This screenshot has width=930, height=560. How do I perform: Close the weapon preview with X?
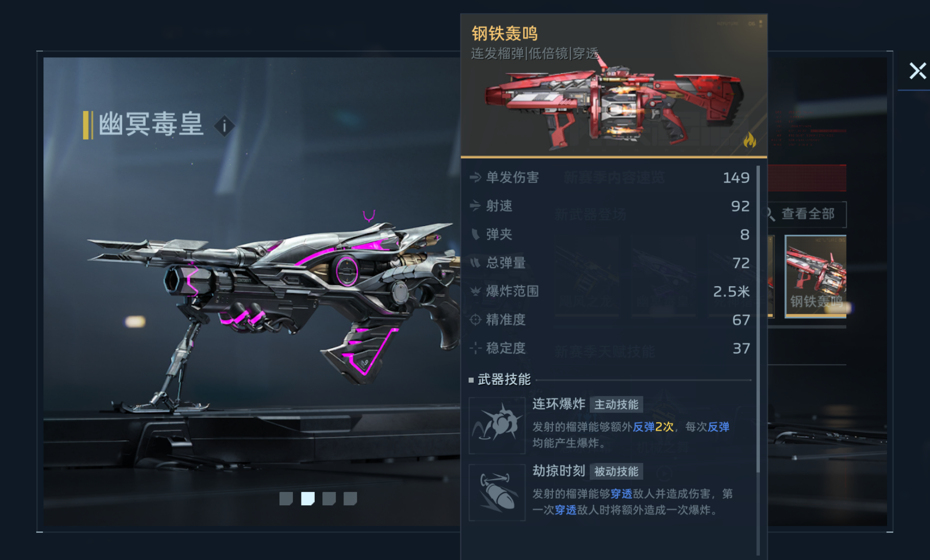[x=918, y=71]
